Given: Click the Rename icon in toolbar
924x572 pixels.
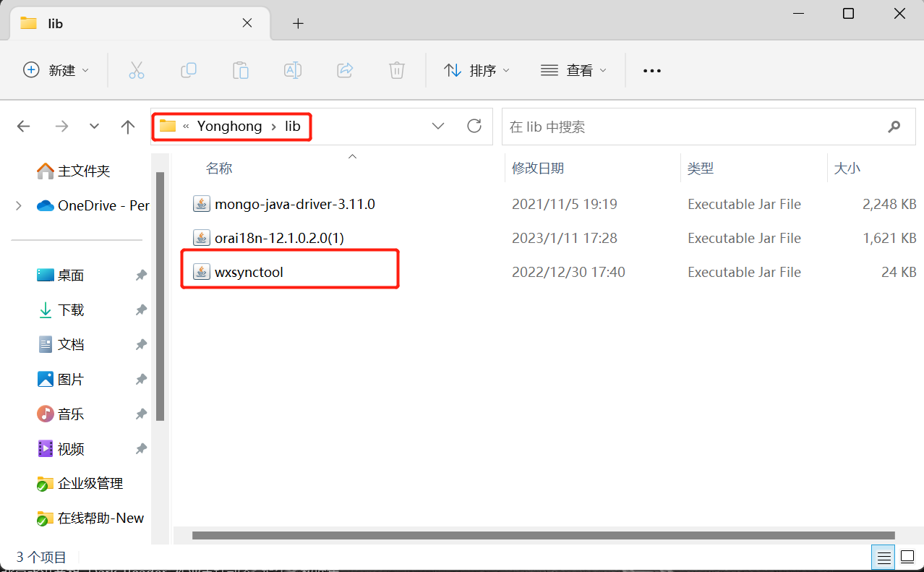Looking at the screenshot, I should [x=293, y=70].
